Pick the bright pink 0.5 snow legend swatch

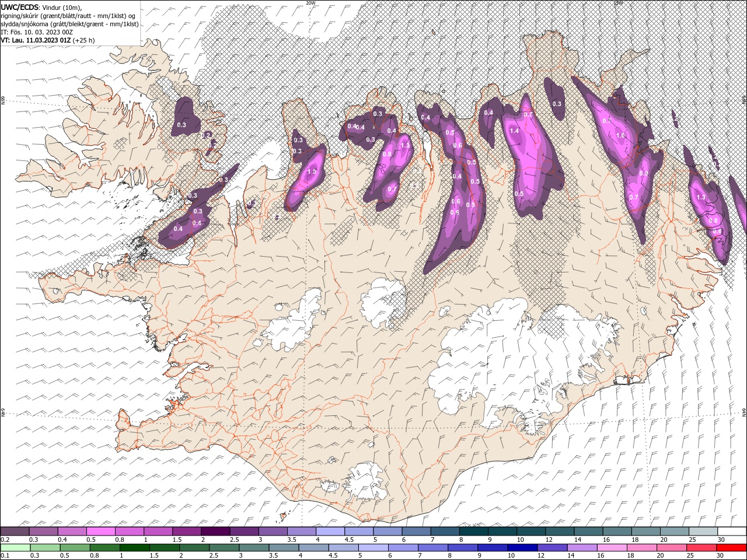coord(100,531)
